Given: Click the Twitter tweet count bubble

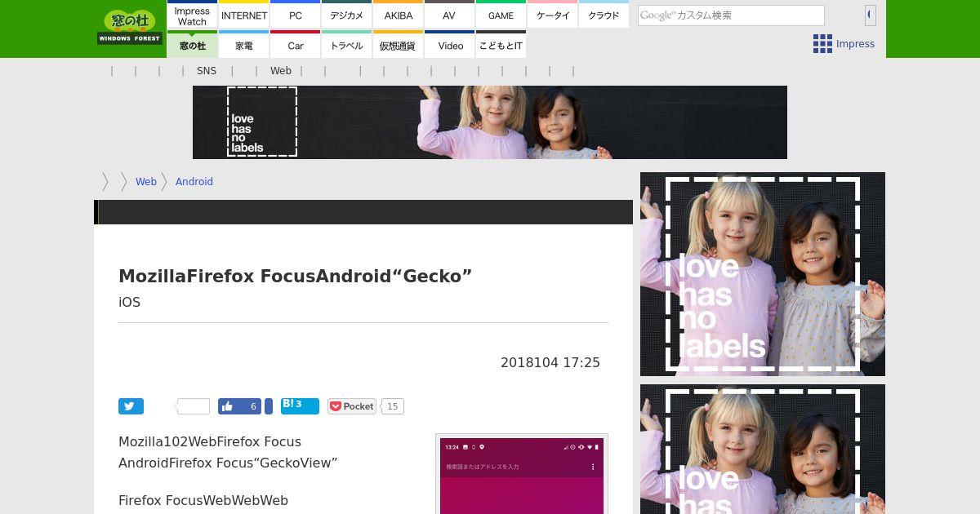Looking at the screenshot, I should (x=194, y=406).
